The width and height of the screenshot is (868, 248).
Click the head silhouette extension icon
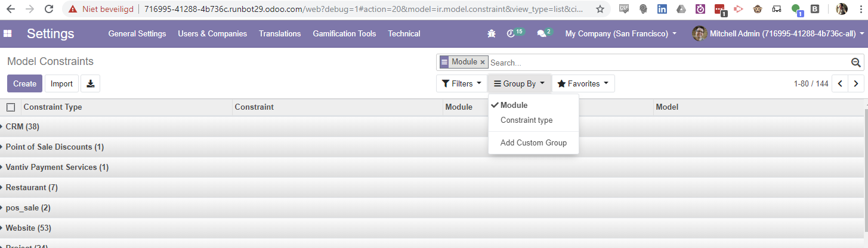click(x=643, y=9)
